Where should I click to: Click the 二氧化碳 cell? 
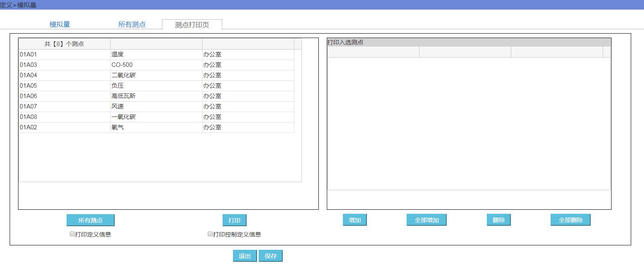click(156, 75)
